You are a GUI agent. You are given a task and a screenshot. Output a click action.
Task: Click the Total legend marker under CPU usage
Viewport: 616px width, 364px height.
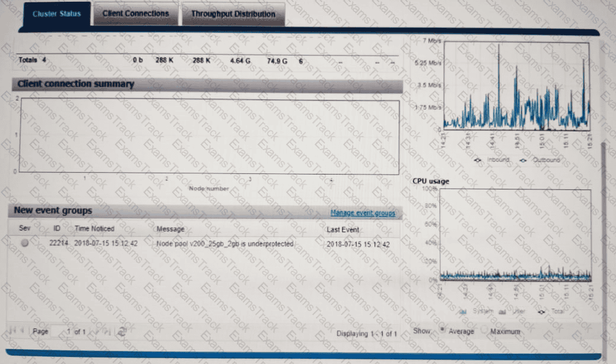pyautogui.click(x=540, y=311)
